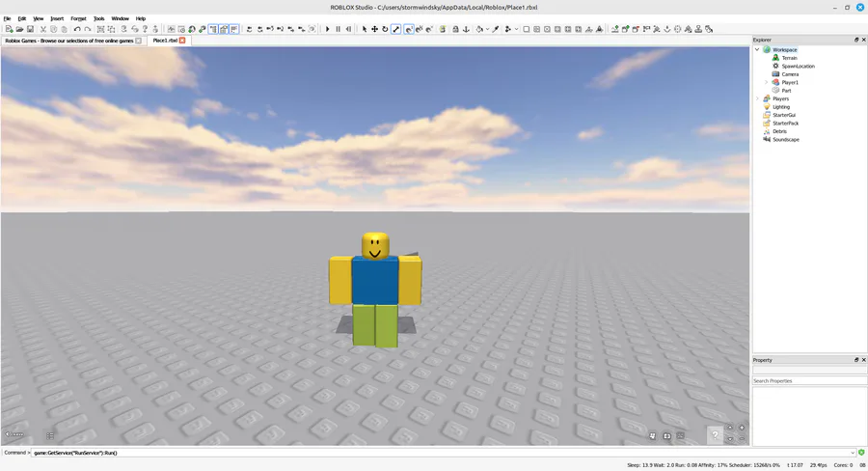Expand the Player1 node in Explorer

(x=766, y=82)
